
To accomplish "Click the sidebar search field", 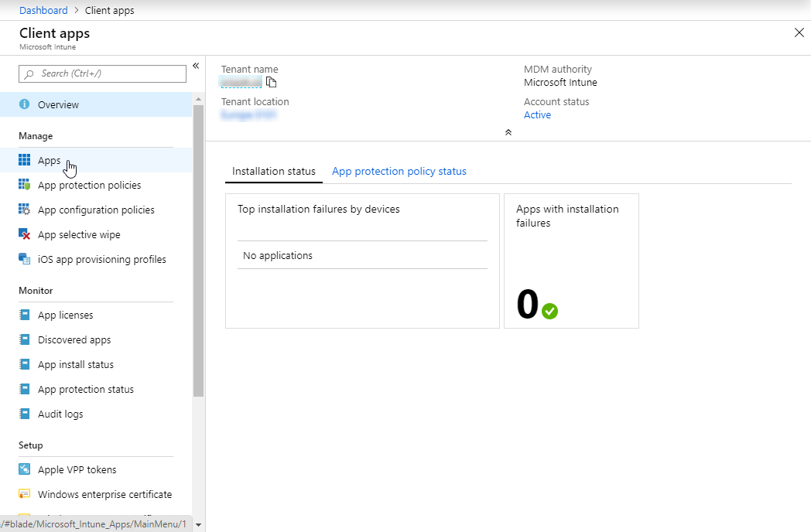I will coord(102,73).
